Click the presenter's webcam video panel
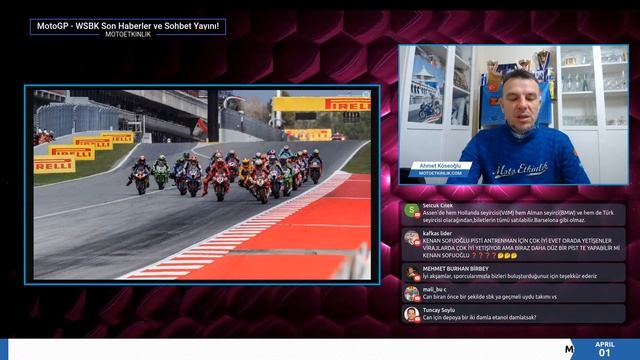 click(513, 115)
